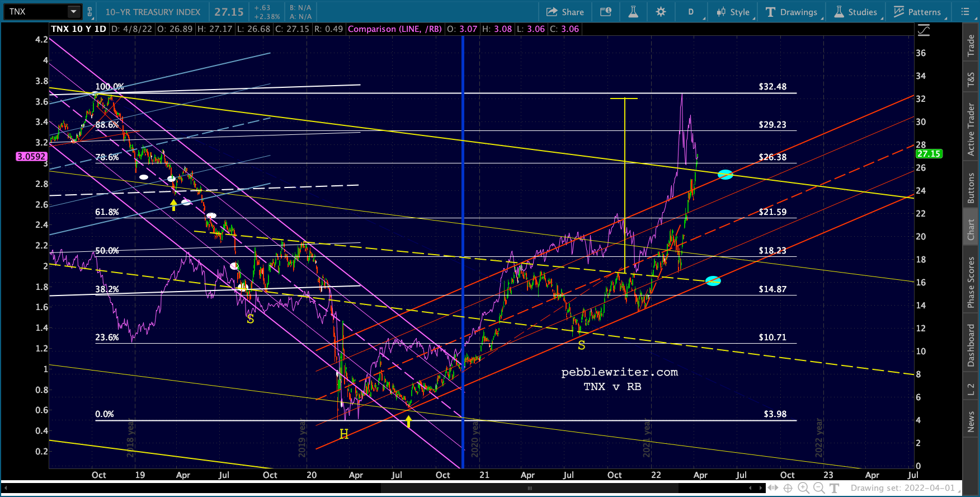The height and width of the screenshot is (497, 980).
Task: Open the Studies menu
Action: [x=856, y=12]
